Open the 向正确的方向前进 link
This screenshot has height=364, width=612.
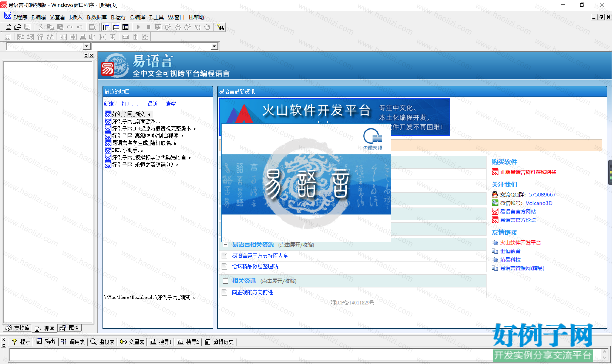(x=252, y=292)
